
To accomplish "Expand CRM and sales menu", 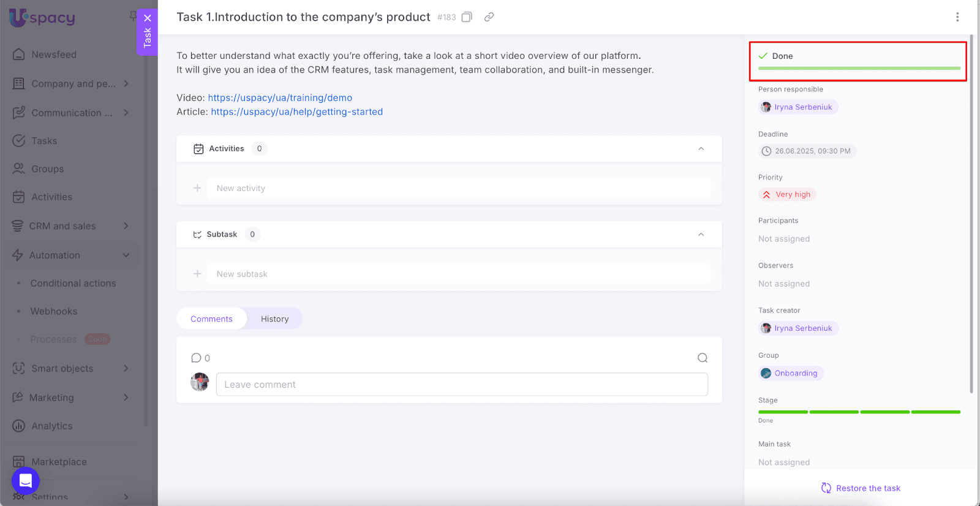I will point(126,226).
